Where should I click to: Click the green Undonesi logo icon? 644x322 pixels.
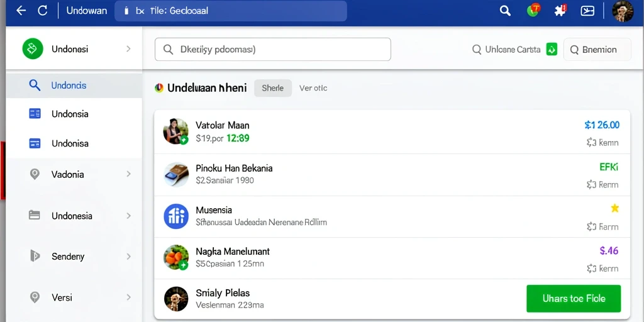click(33, 49)
